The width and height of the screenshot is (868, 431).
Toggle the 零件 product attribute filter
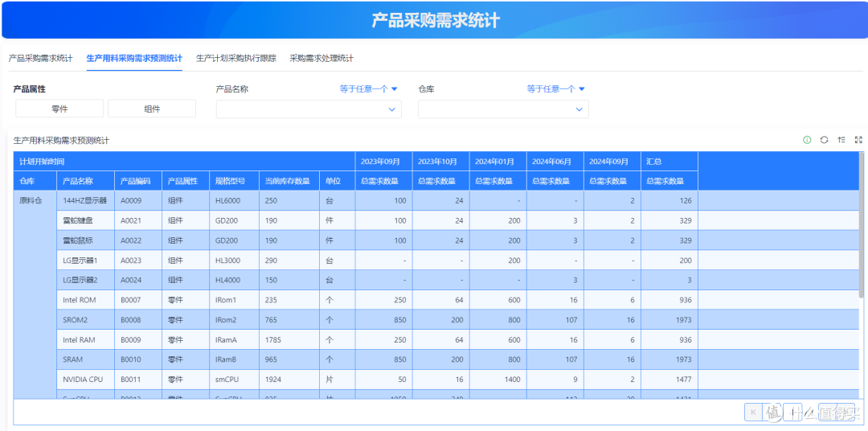point(59,109)
